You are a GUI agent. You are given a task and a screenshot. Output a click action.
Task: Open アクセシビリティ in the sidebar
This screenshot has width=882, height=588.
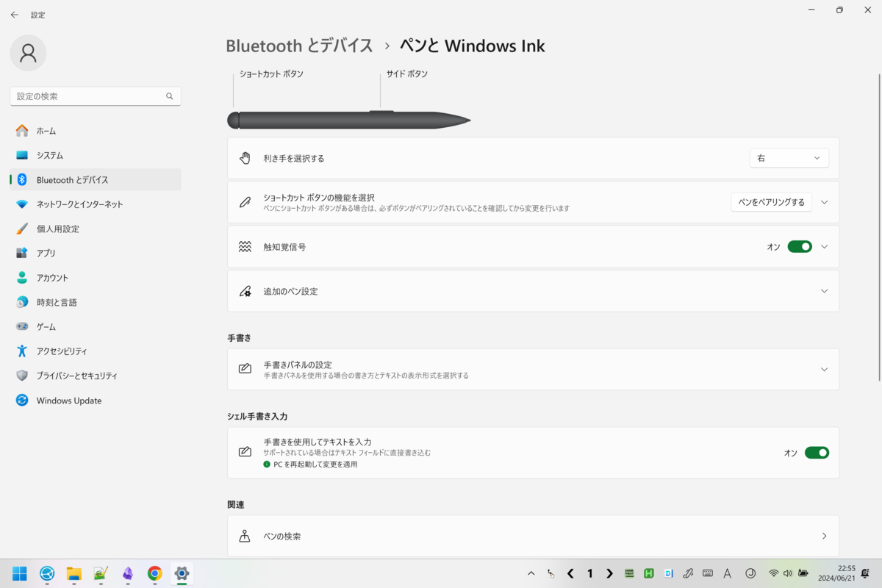point(96,351)
